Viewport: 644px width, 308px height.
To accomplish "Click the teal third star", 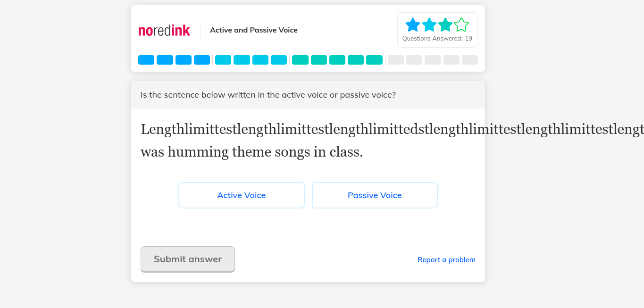I will click(445, 25).
